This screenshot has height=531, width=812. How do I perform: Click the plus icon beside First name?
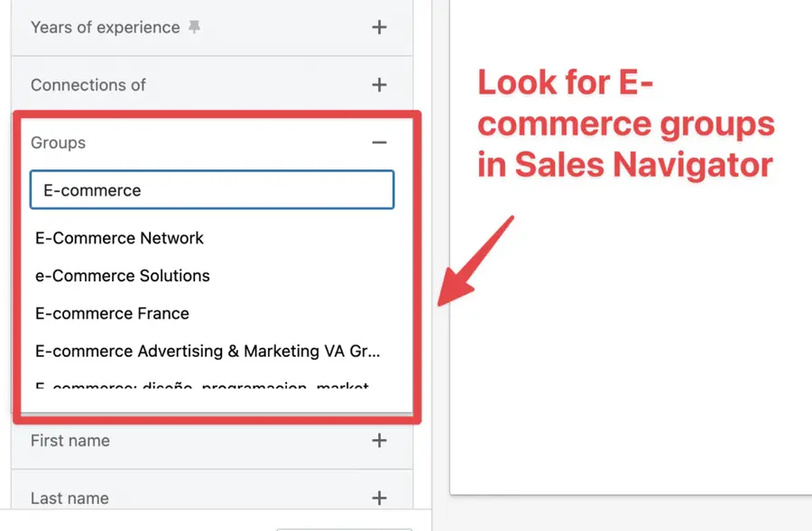[380, 441]
